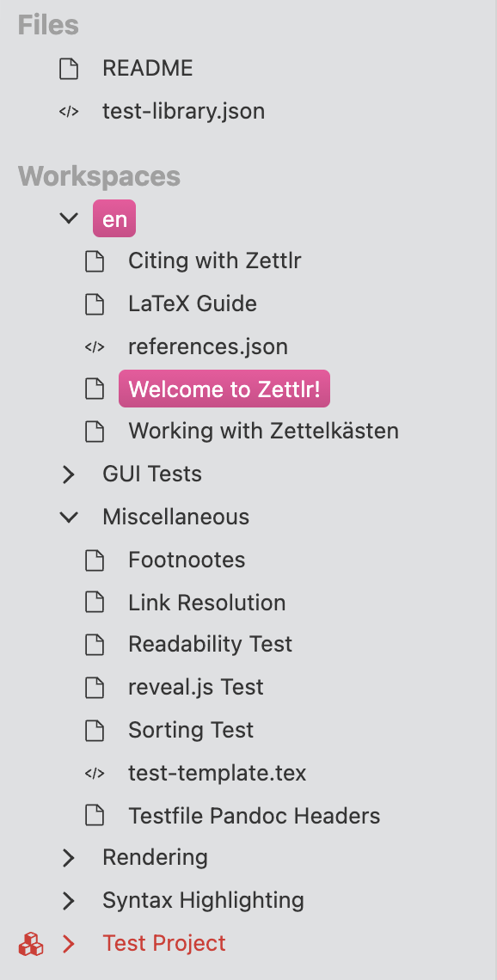
Task: Expand the Test Project tree
Action: pyautogui.click(x=69, y=944)
